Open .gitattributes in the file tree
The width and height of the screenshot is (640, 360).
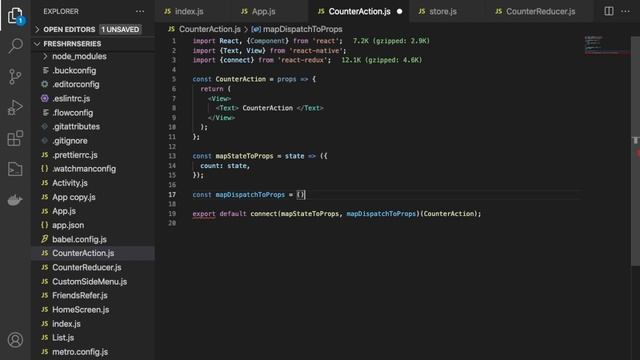76,127
